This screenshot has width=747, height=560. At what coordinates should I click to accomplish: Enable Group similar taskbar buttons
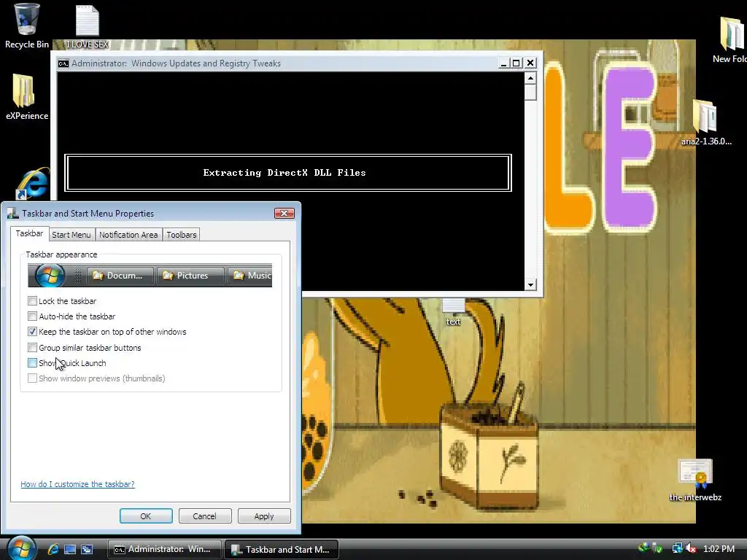[x=32, y=348]
